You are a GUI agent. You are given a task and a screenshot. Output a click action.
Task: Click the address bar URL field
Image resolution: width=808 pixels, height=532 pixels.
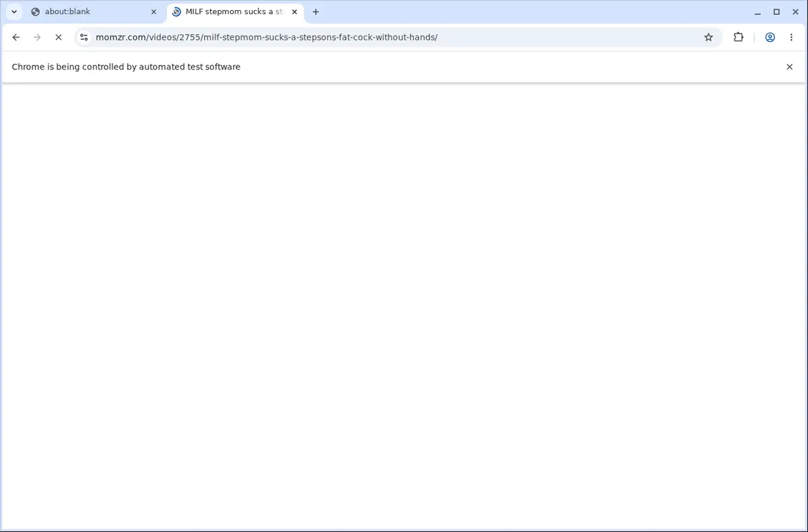pos(397,37)
